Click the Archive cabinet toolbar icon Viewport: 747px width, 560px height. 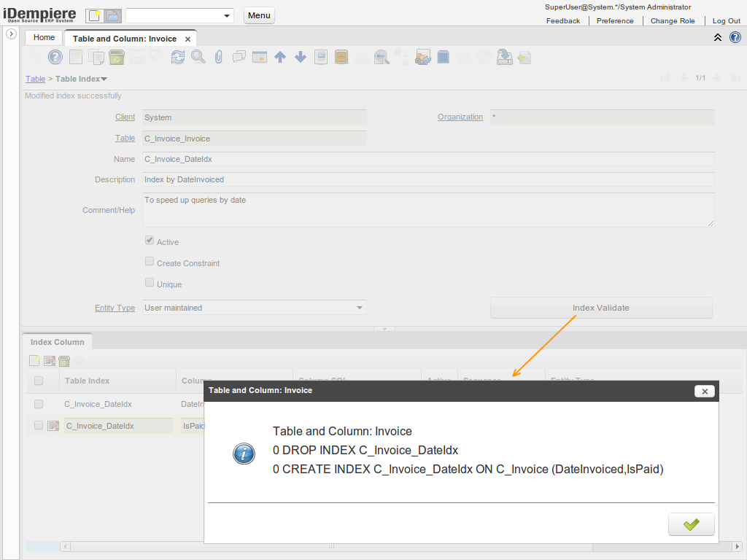[x=341, y=57]
